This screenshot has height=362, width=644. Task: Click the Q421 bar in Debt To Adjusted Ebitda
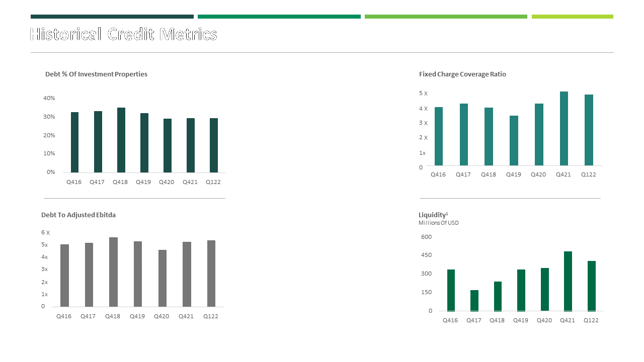[187, 275]
